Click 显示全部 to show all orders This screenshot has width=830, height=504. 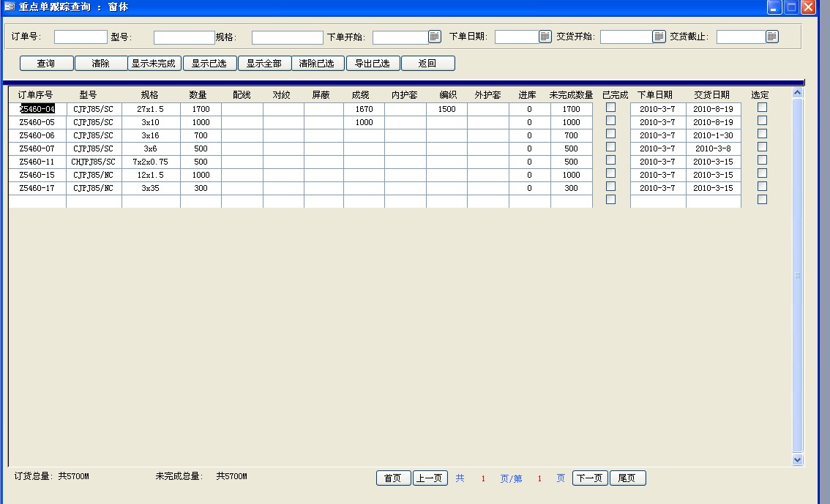[264, 64]
